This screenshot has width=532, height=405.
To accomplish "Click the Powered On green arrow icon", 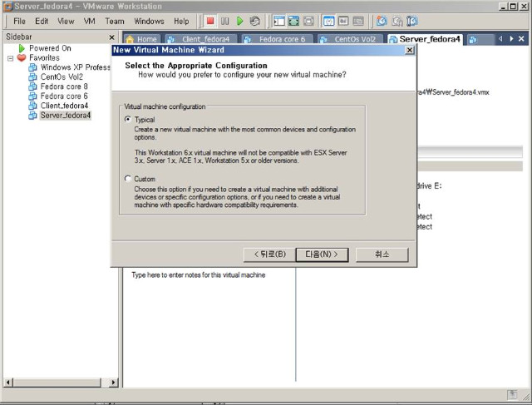I will pos(22,48).
